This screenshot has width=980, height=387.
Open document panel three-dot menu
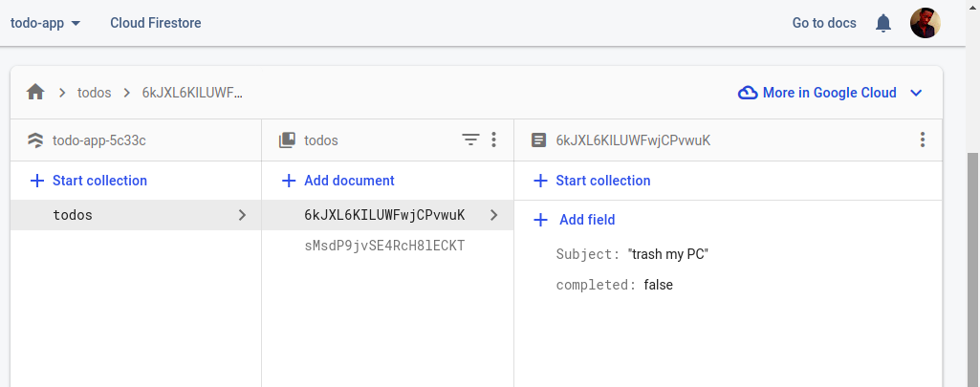[x=922, y=140]
